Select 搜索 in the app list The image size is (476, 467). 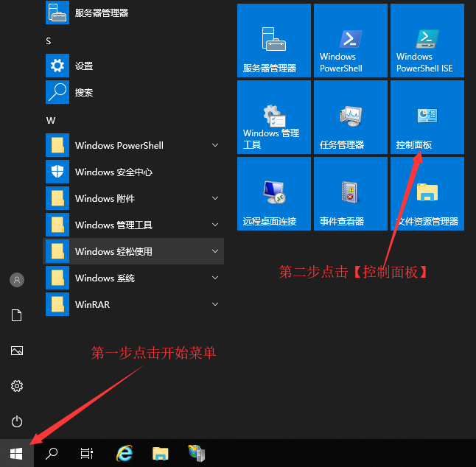tap(84, 93)
